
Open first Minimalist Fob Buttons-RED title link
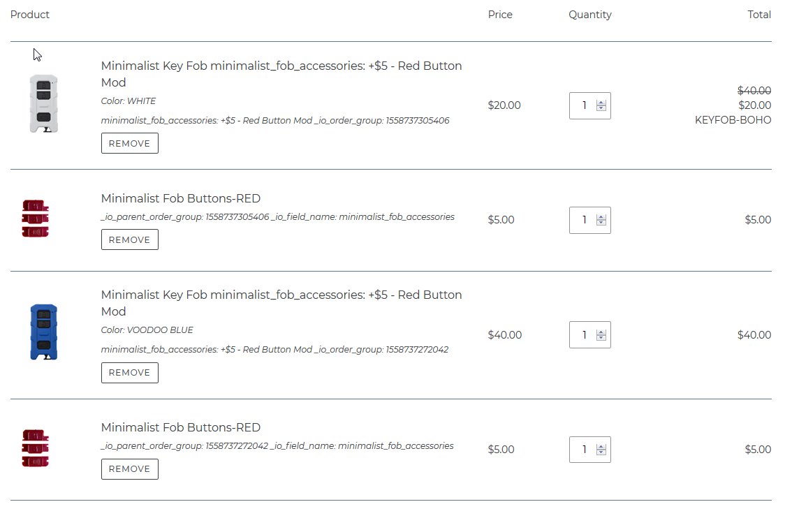pos(181,198)
